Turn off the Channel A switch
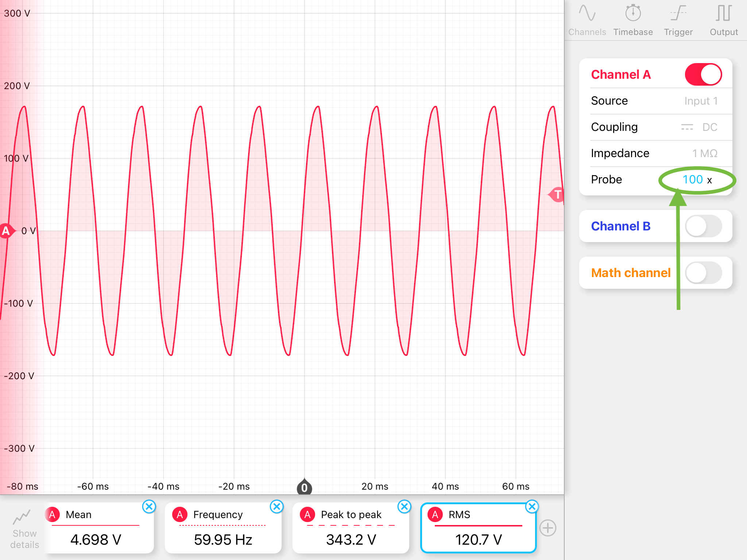 tap(703, 75)
